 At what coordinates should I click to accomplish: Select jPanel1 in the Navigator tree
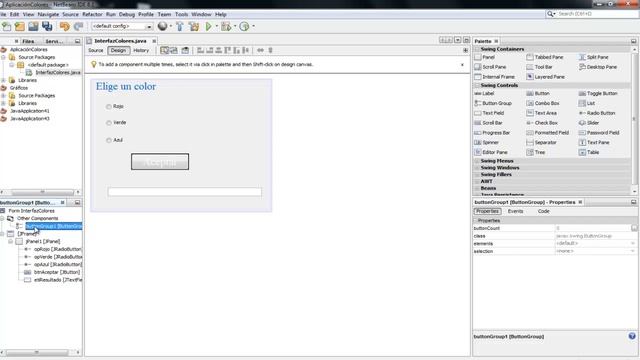click(42, 242)
